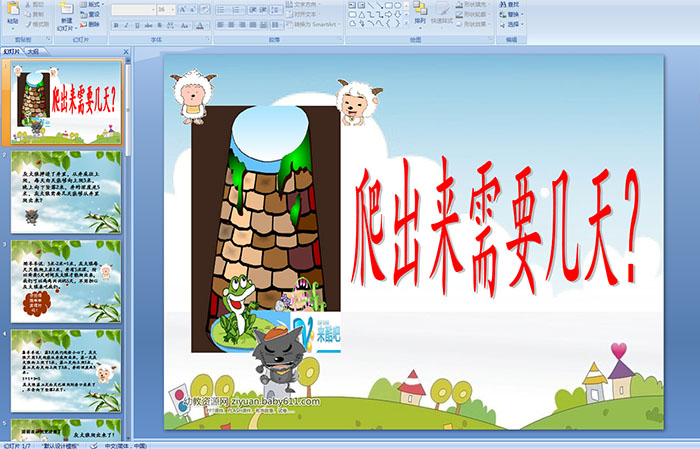Toggle Center text alignment

coord(231,25)
